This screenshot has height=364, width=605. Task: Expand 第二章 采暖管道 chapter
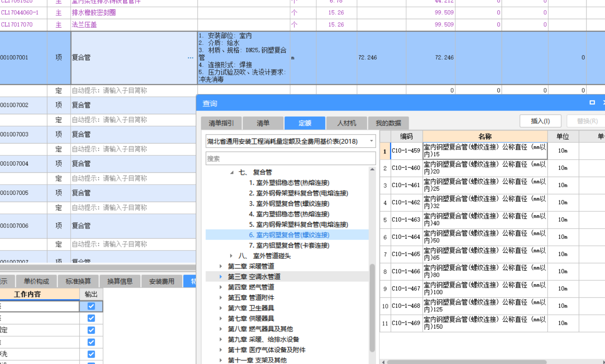pyautogui.click(x=221, y=266)
